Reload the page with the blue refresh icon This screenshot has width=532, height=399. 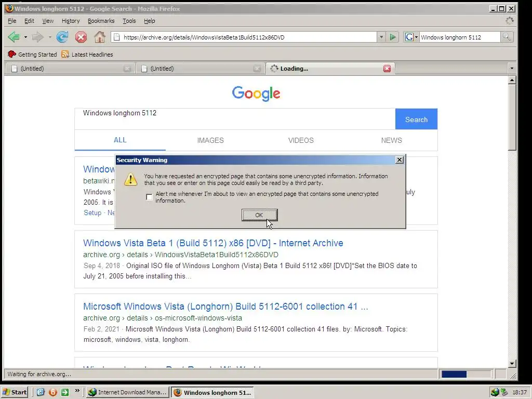click(62, 37)
